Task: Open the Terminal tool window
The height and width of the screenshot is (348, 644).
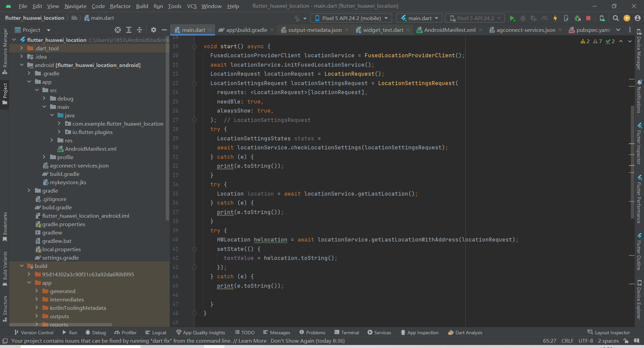Action: pos(346,333)
